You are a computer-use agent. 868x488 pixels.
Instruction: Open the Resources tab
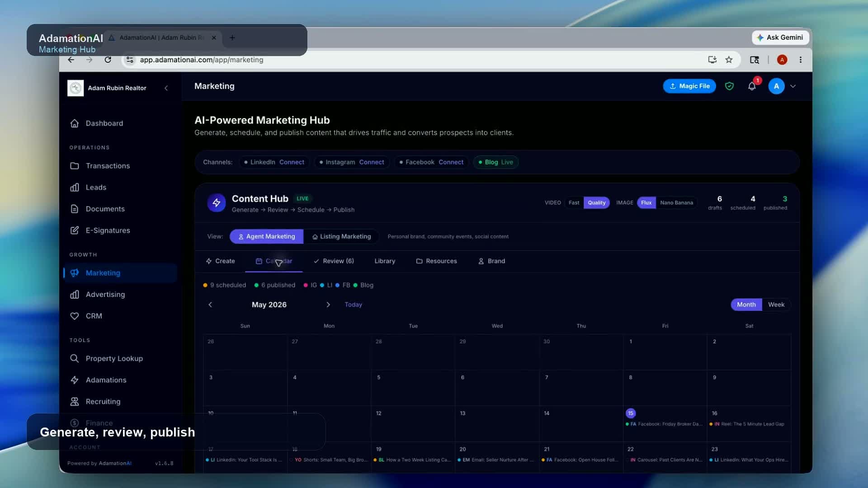(436, 261)
